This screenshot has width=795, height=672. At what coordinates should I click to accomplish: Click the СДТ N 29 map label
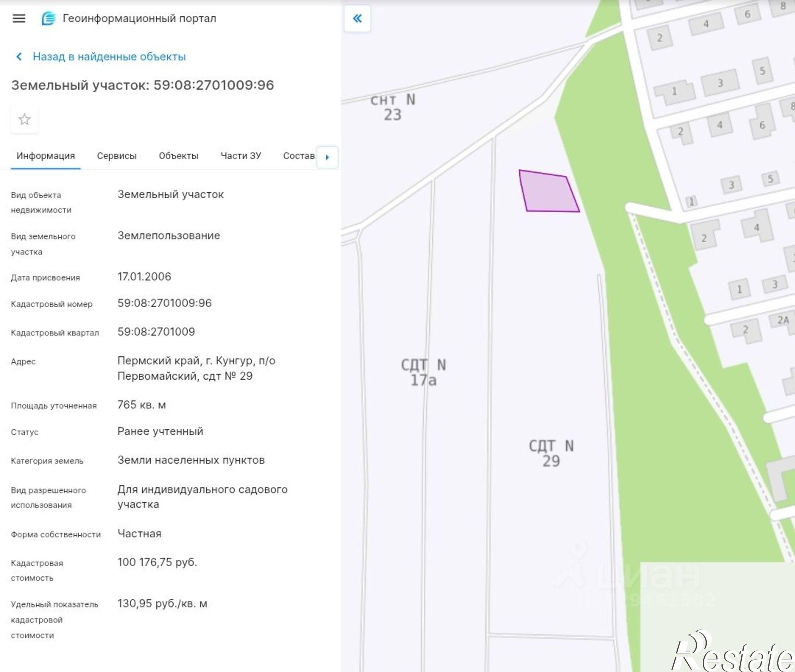(551, 453)
